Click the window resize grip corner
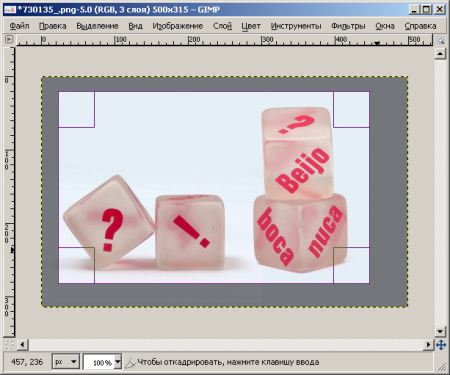Screen dimensions: 450x375 442,366
